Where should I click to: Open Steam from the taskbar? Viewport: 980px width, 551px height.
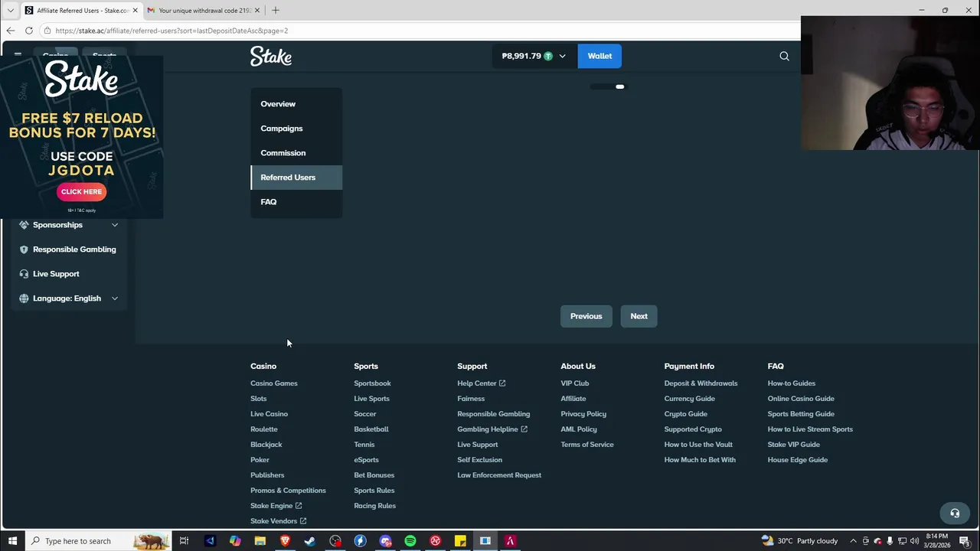click(x=310, y=541)
